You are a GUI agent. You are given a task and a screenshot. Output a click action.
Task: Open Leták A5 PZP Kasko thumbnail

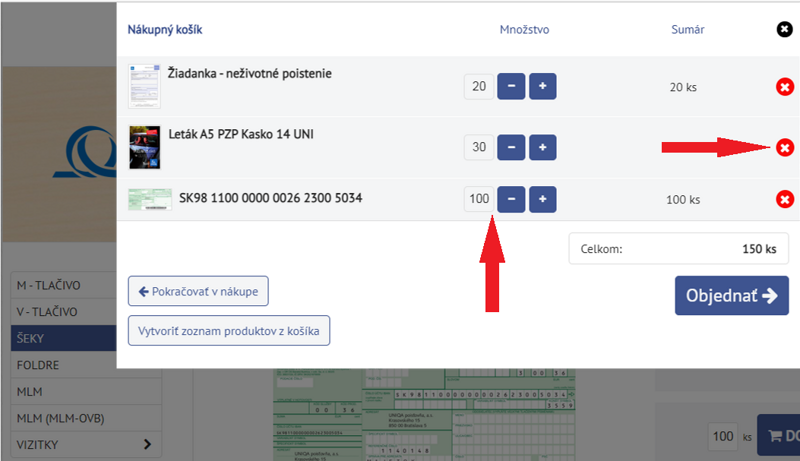(144, 147)
